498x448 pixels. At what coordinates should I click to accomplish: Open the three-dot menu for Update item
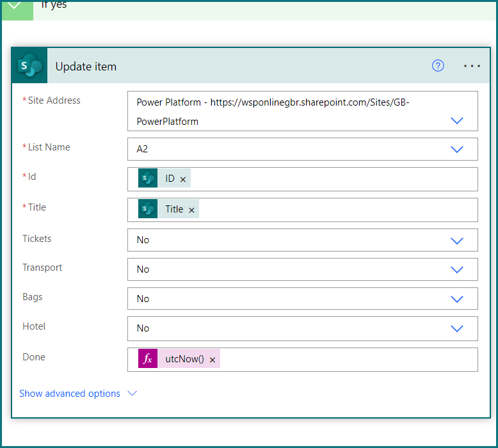coord(472,66)
